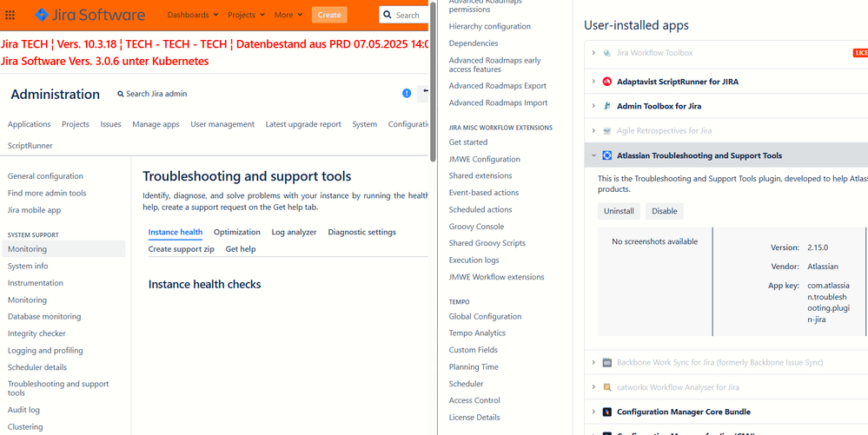Switch to Instance health tab
Image resolution: width=868 pixels, height=435 pixels.
coord(176,232)
